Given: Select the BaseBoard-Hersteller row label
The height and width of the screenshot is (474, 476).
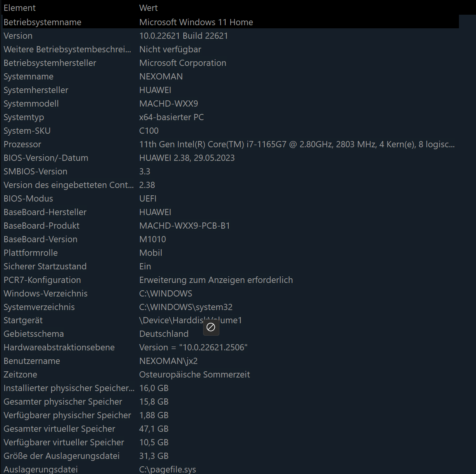Looking at the screenshot, I should tap(45, 212).
